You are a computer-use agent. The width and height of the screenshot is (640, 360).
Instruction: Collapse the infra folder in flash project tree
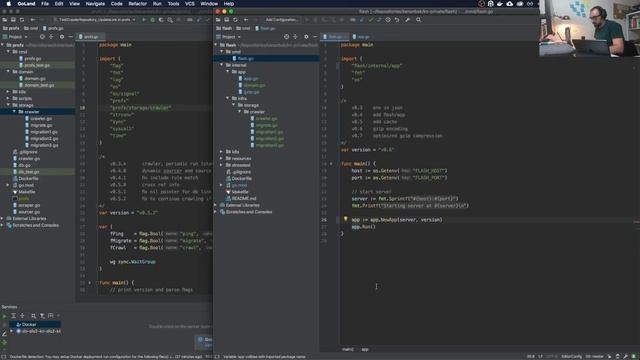point(228,98)
